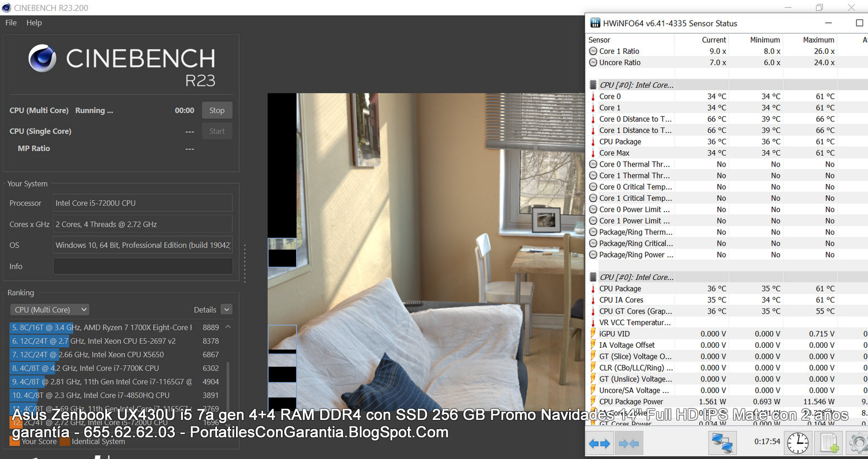Click the Core 1 Ratio clock icon

(x=593, y=51)
